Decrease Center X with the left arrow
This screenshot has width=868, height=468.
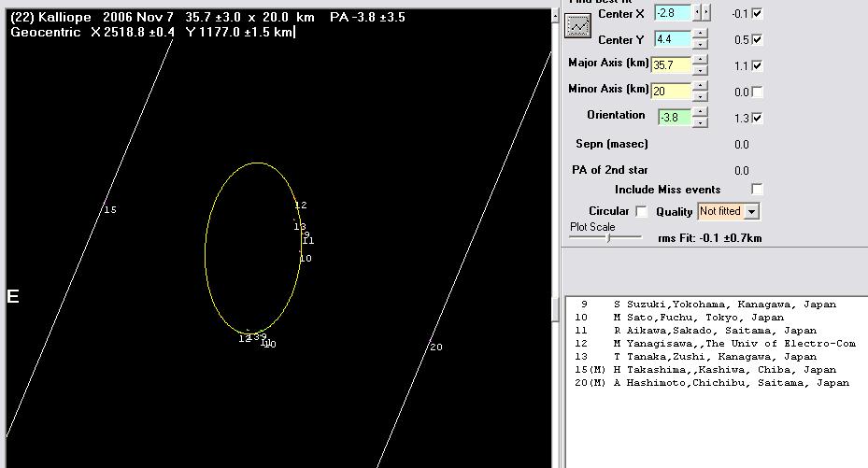pos(697,12)
